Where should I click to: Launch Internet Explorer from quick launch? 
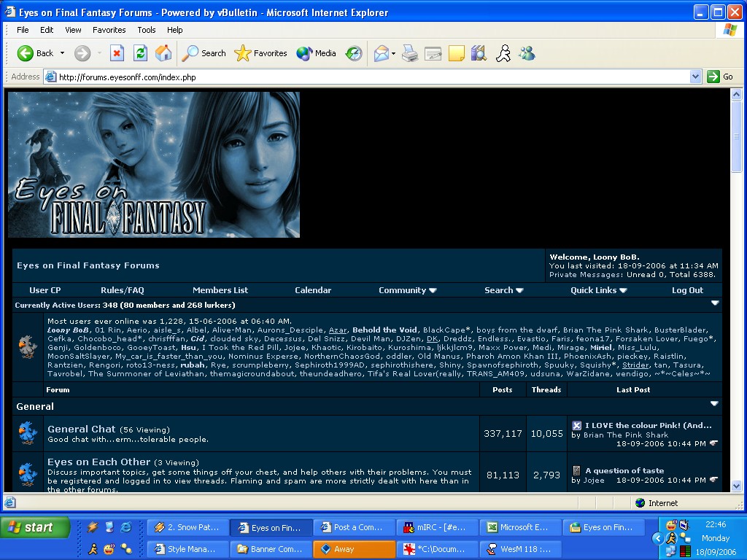tap(125, 526)
